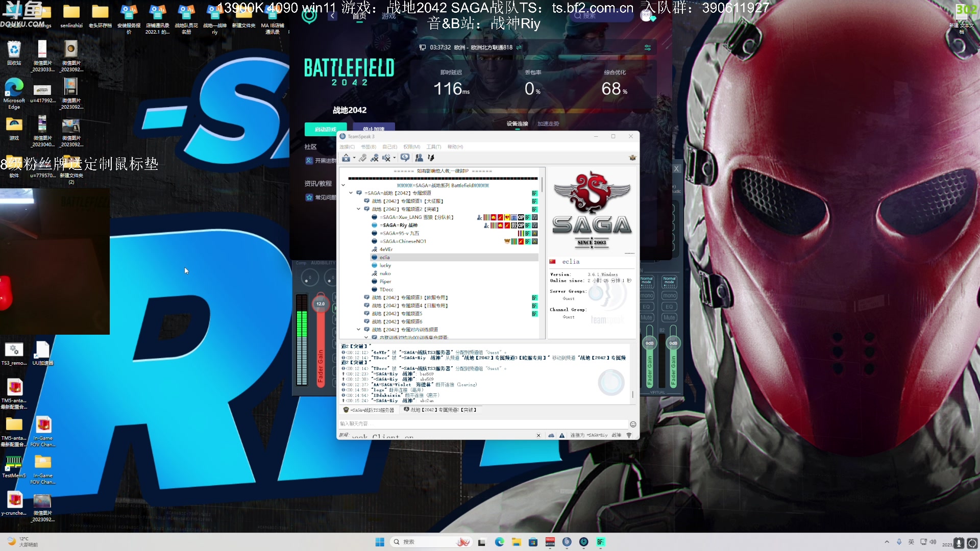
Task: Click the 启动游戏 launch game button
Action: 326,129
